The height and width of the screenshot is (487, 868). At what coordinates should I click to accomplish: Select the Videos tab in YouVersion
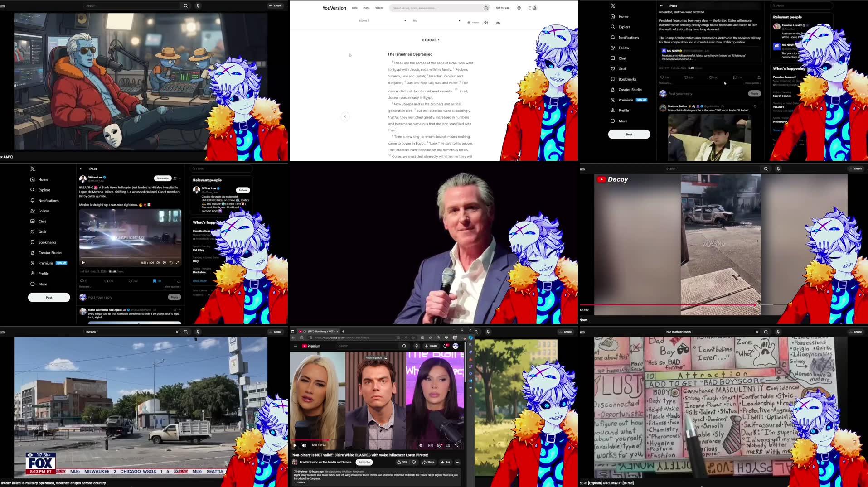point(379,8)
